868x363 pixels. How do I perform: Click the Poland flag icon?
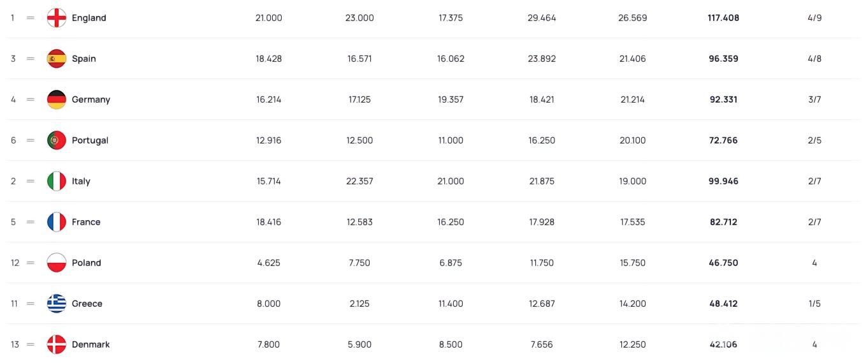click(x=57, y=263)
